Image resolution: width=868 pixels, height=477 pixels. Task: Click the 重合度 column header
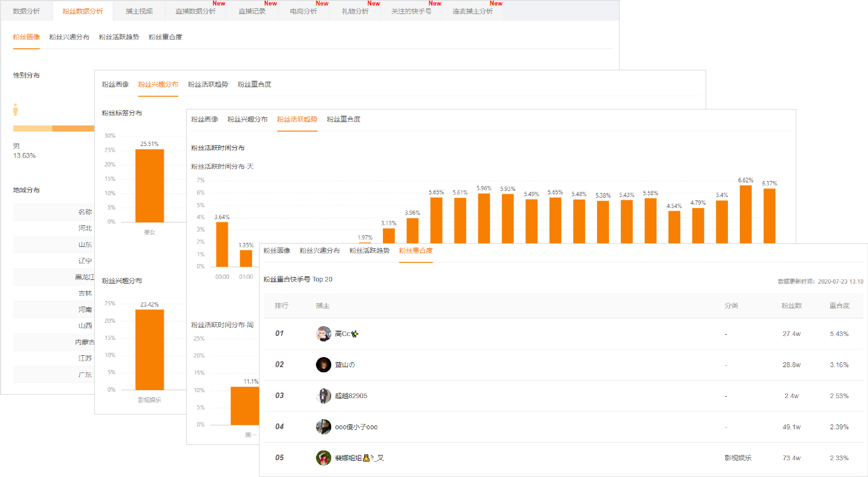click(x=839, y=305)
